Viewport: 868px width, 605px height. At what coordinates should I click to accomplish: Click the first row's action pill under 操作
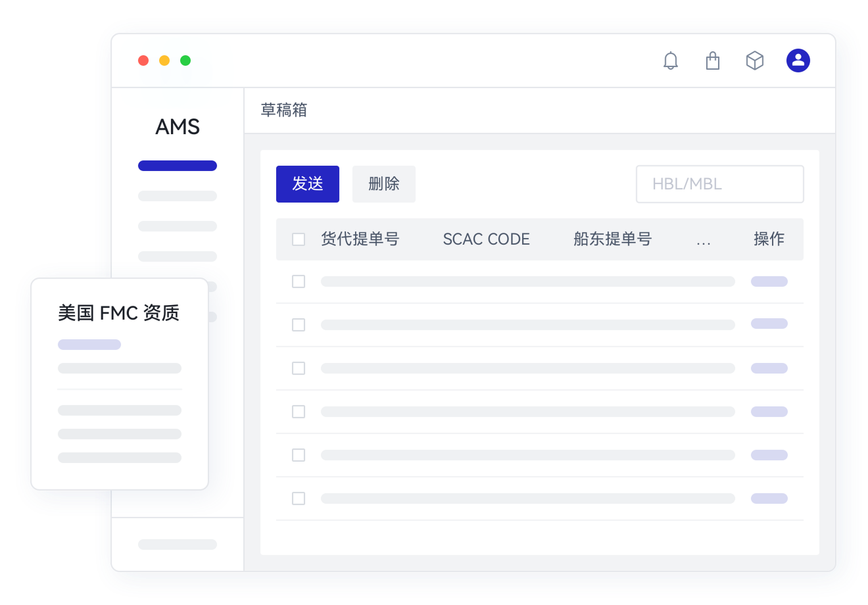tap(769, 281)
